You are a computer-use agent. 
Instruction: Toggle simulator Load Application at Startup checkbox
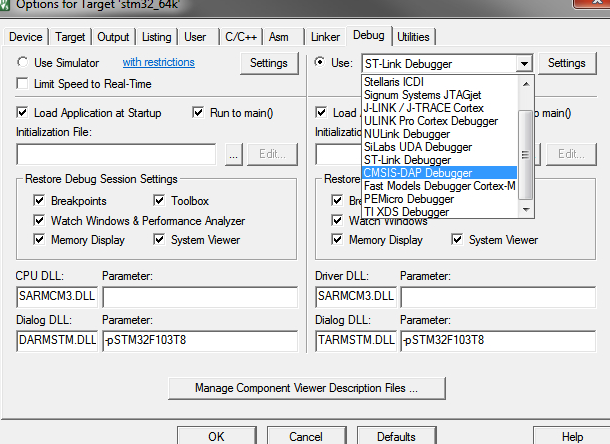point(23,113)
